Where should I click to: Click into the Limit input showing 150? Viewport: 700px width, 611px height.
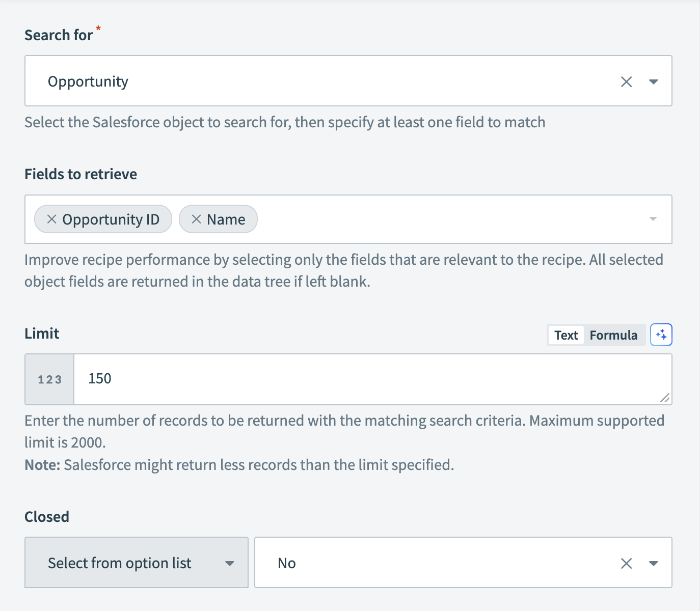point(357,379)
